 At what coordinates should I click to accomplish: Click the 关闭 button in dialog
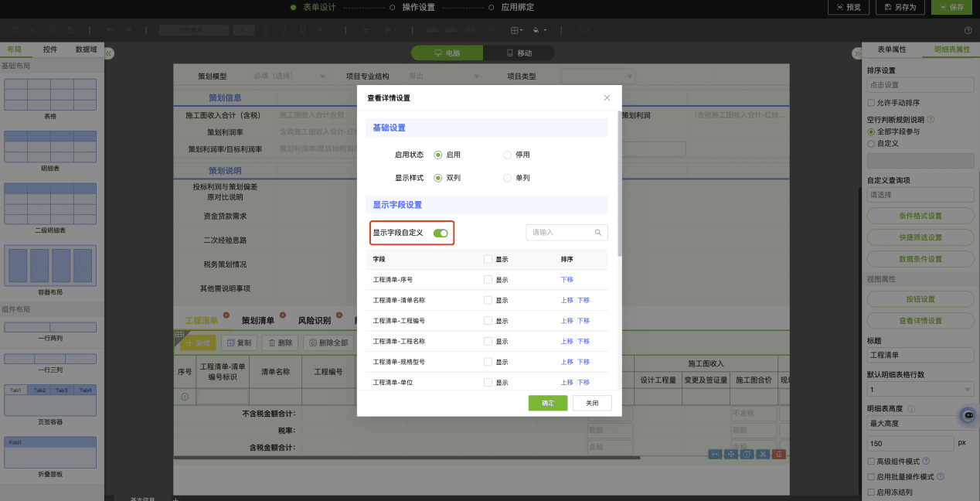pyautogui.click(x=592, y=403)
